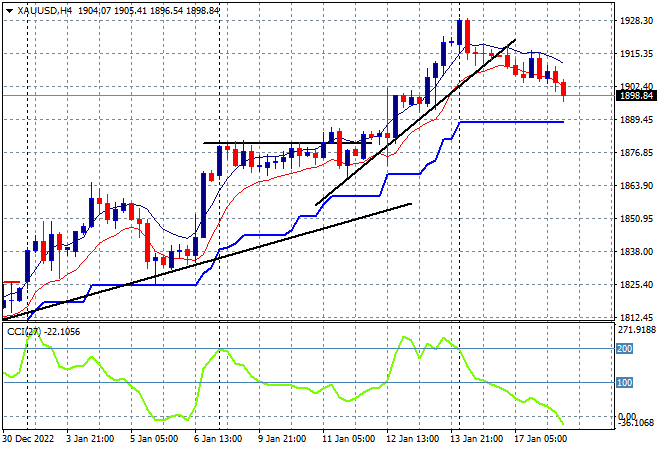Image resolution: width=660 pixels, height=450 pixels.
Task: Click the 30 Dec 2022 date label
Action: point(28,439)
